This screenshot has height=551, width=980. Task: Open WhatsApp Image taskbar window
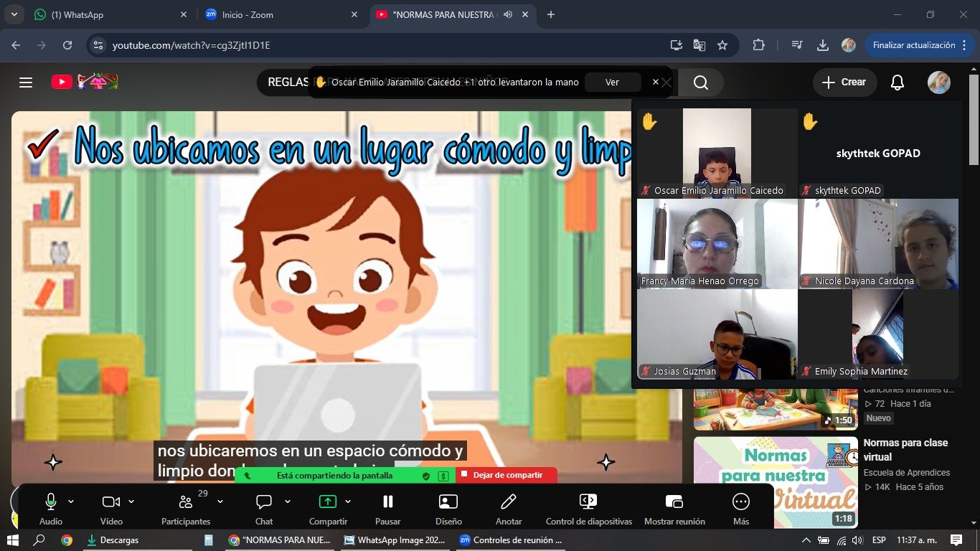pos(396,540)
